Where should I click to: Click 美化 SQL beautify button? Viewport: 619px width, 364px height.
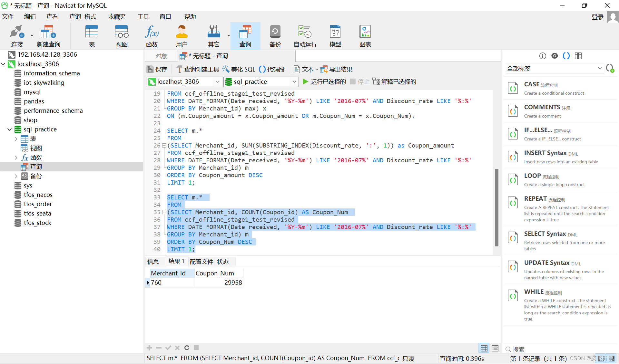[239, 69]
